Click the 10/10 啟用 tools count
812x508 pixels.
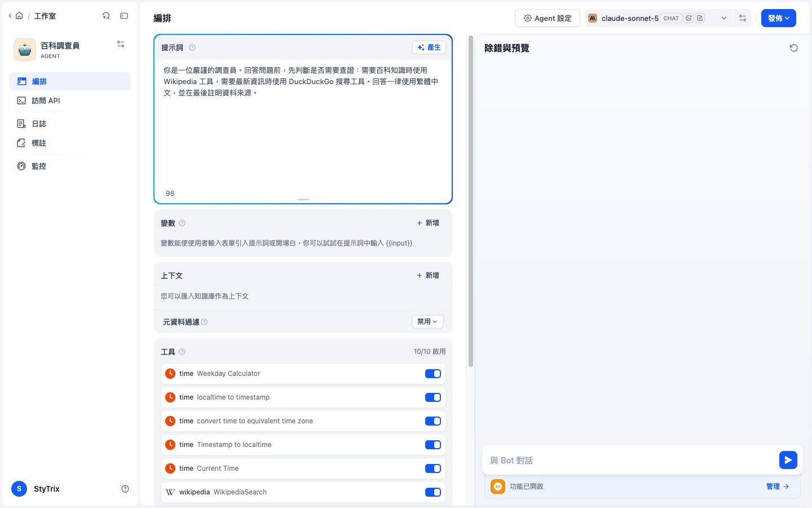pyautogui.click(x=430, y=352)
